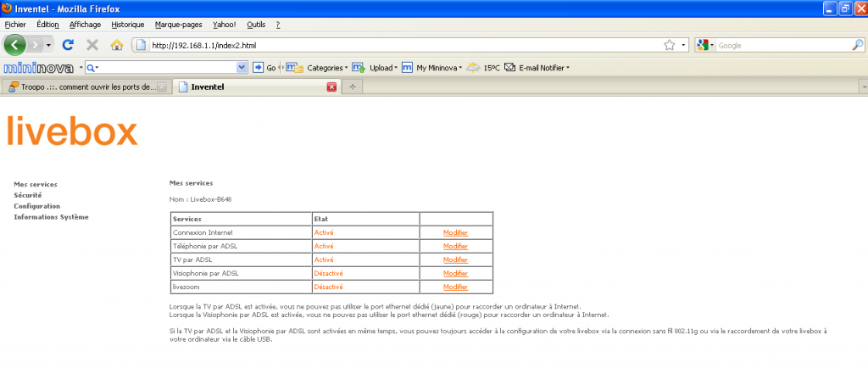
Task: Open the Édition menu
Action: click(x=47, y=25)
